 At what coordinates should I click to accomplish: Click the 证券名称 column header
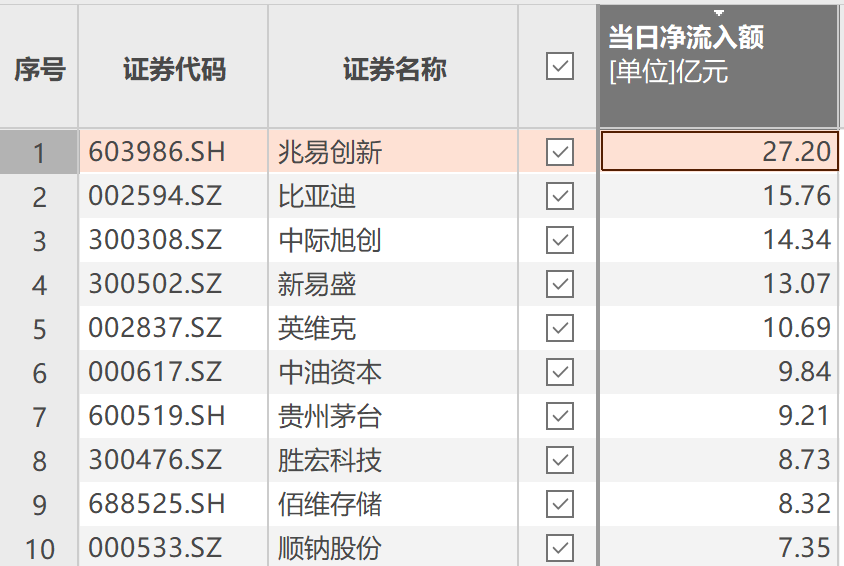394,69
